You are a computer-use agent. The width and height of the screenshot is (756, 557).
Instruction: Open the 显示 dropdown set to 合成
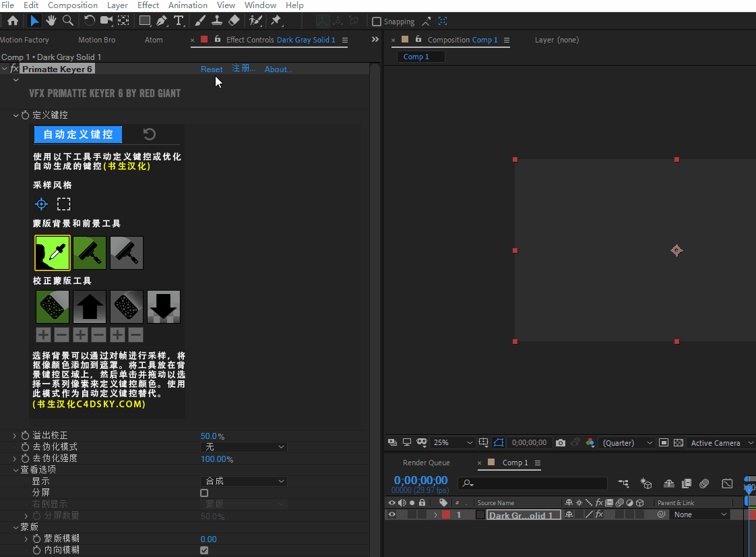coord(243,481)
